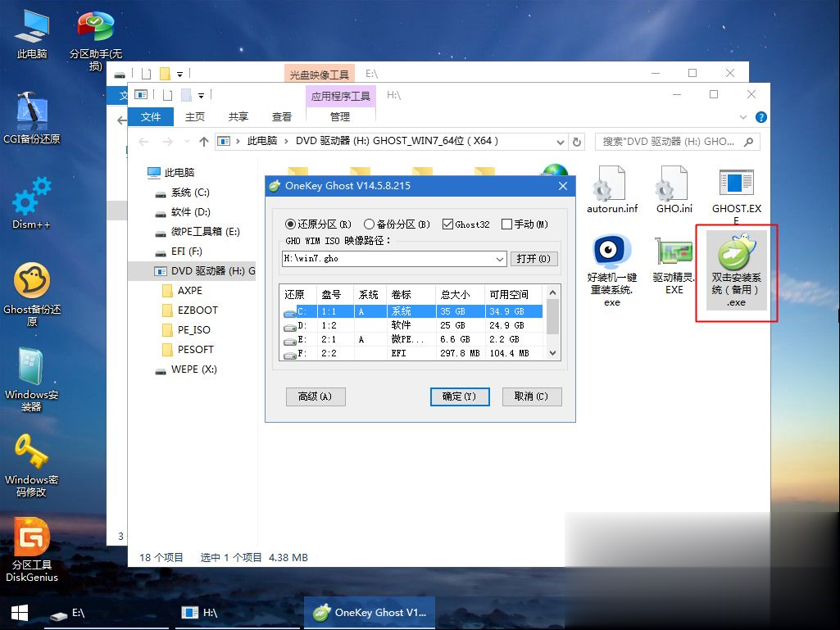Click the search DVD 驱动器 input field
The width and height of the screenshot is (840, 630).
[x=670, y=142]
